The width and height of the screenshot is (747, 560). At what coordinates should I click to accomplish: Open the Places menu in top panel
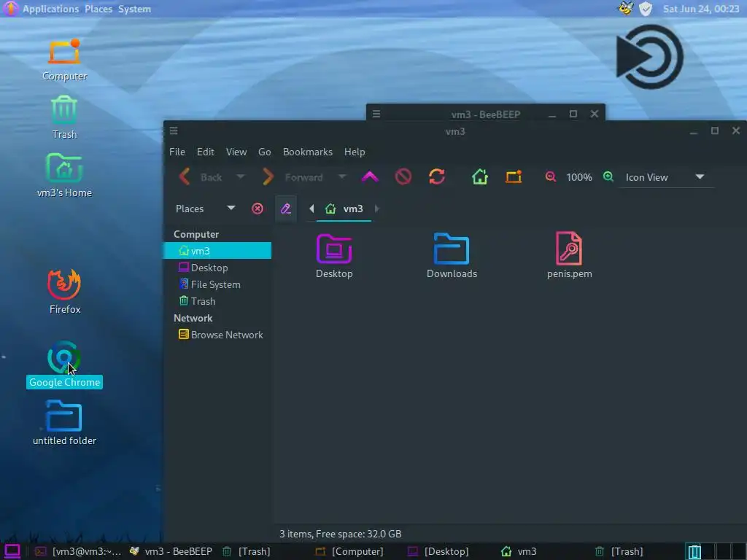pos(98,9)
